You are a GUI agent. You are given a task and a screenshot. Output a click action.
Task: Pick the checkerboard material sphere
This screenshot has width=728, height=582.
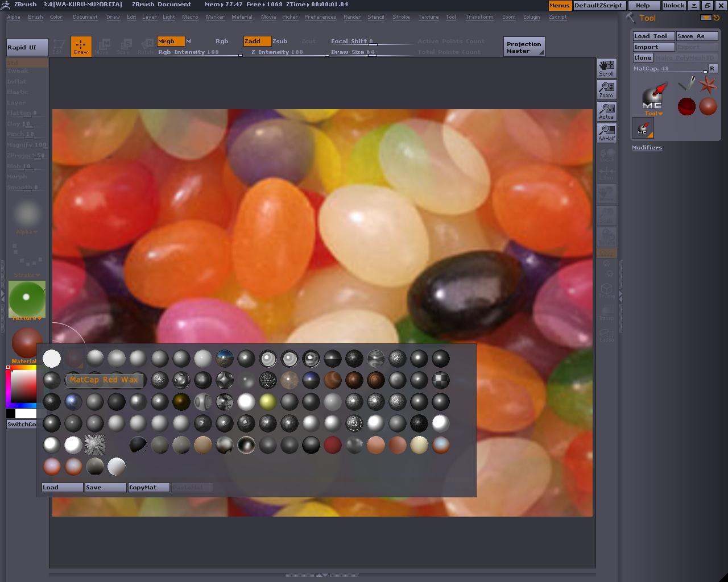[441, 380]
